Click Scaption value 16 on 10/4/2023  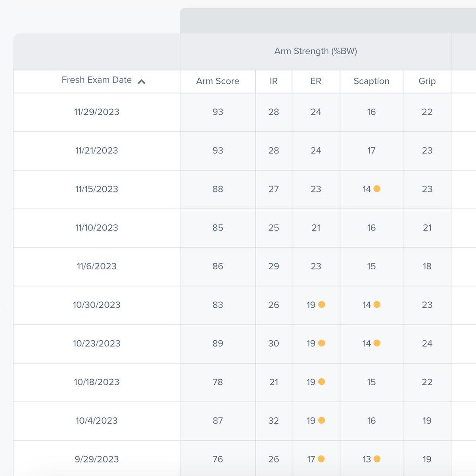pyautogui.click(x=371, y=421)
